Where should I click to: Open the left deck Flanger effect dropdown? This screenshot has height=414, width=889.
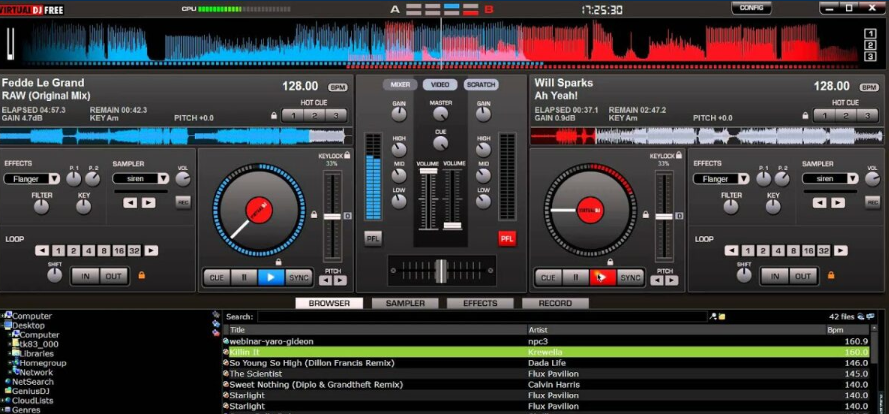[x=32, y=179]
